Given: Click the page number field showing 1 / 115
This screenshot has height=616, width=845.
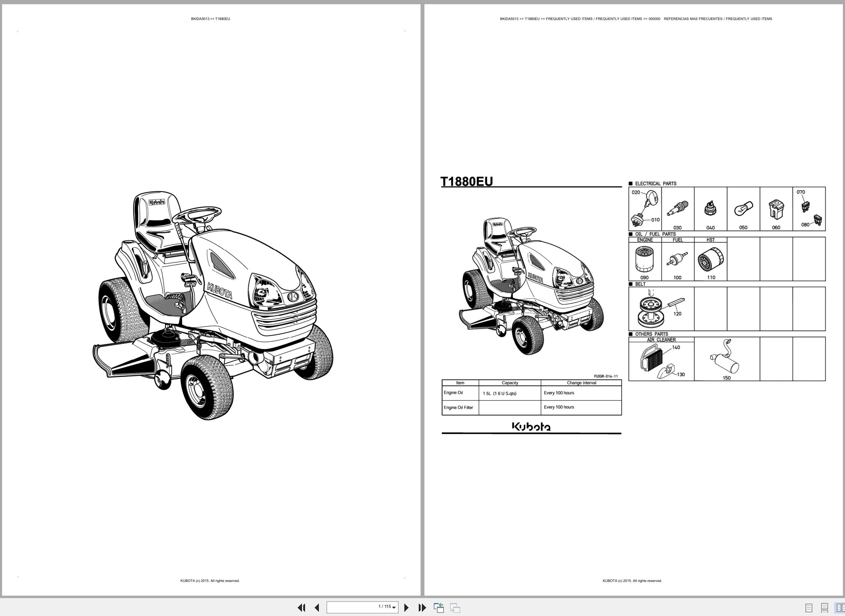Looking at the screenshot, I should pyautogui.click(x=362, y=608).
